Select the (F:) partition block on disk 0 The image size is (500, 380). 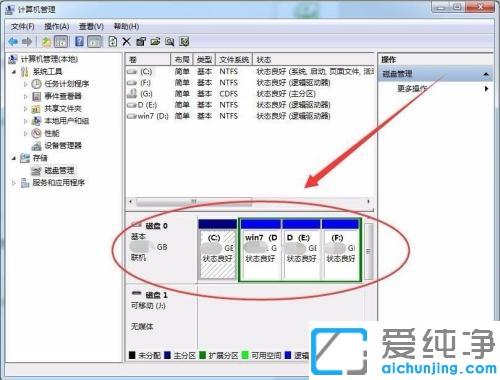click(x=341, y=249)
